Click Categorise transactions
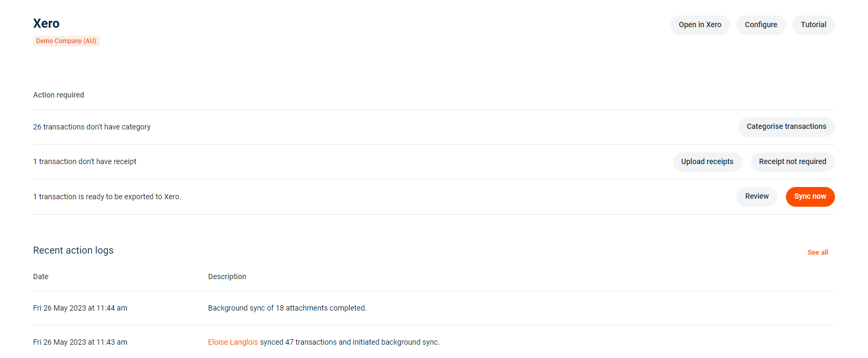Image resolution: width=868 pixels, height=358 pixels. (x=786, y=127)
